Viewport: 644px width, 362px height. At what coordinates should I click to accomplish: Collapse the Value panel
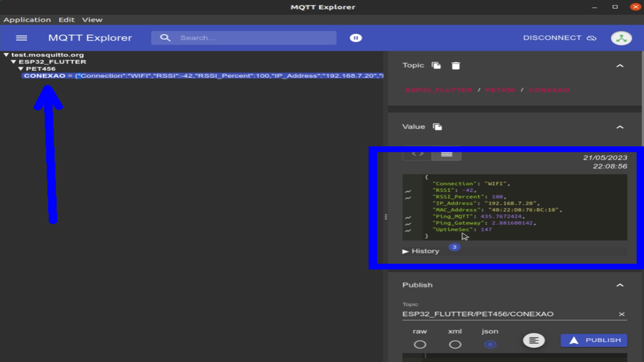click(x=620, y=127)
